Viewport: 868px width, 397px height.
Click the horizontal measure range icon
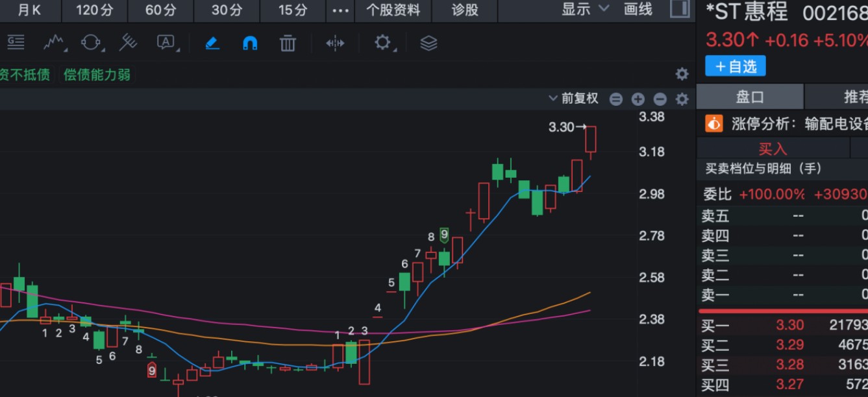335,43
